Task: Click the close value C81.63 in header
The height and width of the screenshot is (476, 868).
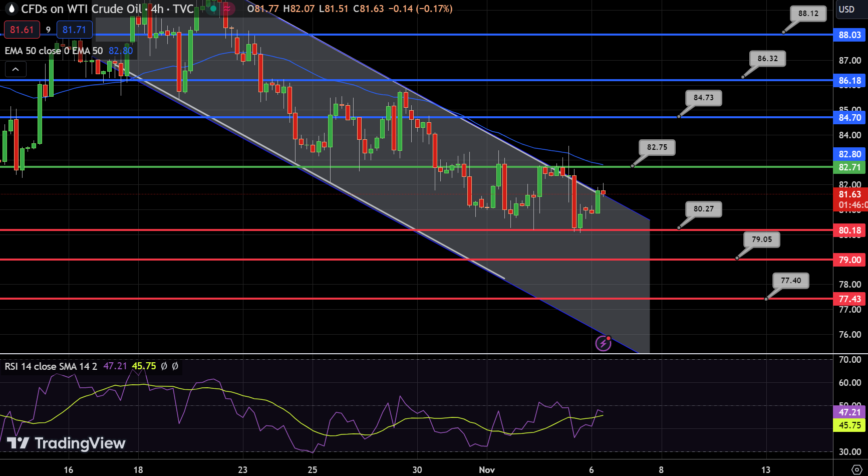Action: (x=369, y=9)
